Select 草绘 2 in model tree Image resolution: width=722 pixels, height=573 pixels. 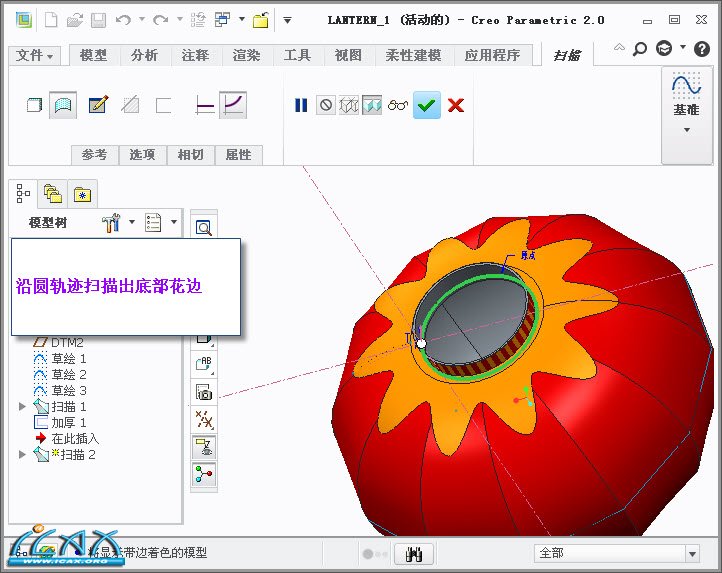[60, 374]
